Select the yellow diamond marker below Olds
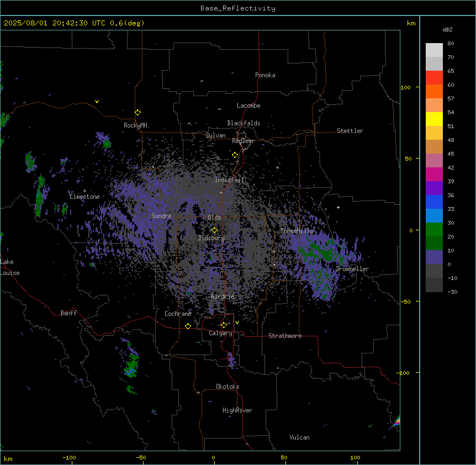This screenshot has width=476, height=465. [x=214, y=230]
